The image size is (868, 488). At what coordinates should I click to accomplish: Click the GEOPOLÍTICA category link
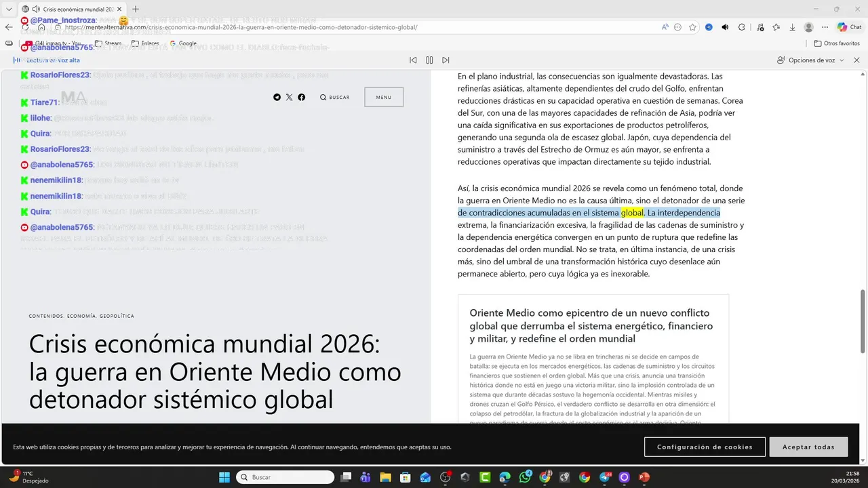pyautogui.click(x=117, y=316)
